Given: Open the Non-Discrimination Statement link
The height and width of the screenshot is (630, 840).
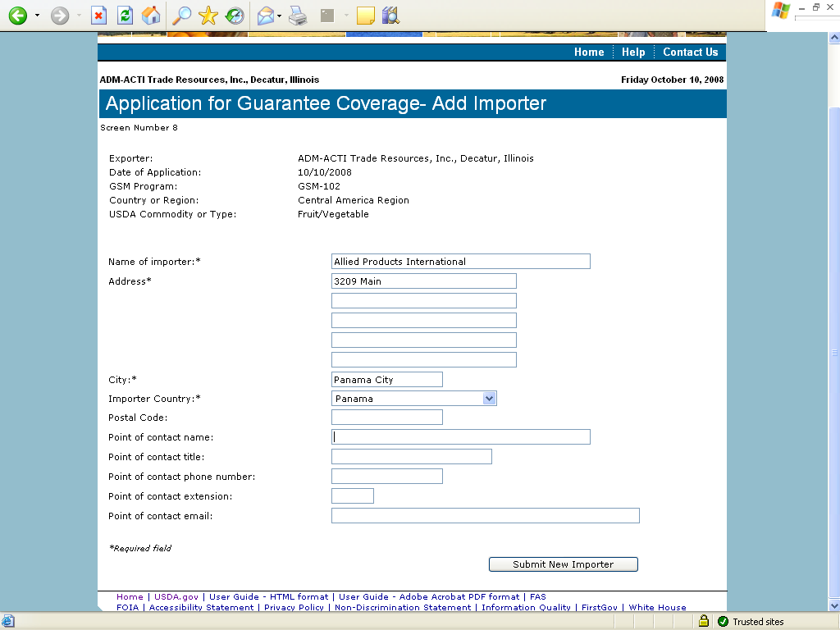Looking at the screenshot, I should click(x=403, y=608).
